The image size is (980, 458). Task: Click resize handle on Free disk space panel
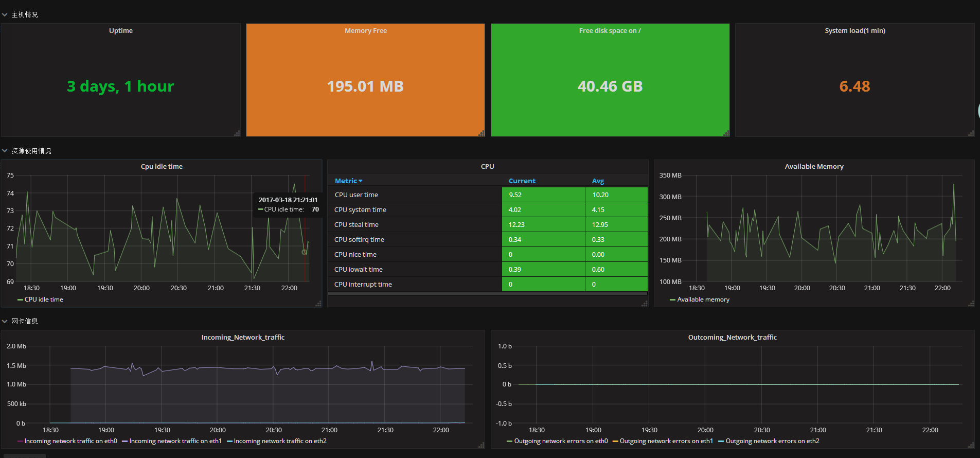tap(726, 133)
